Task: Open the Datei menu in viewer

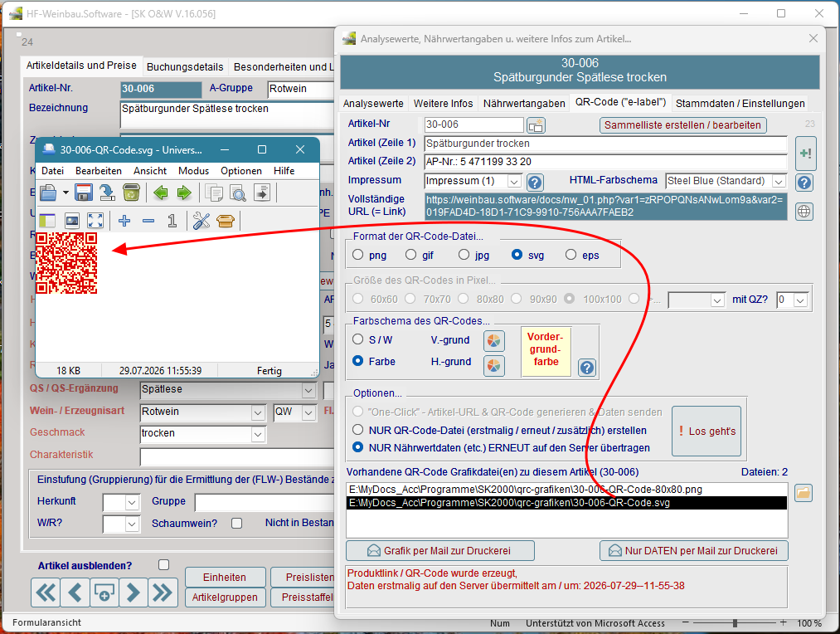Action: click(52, 170)
